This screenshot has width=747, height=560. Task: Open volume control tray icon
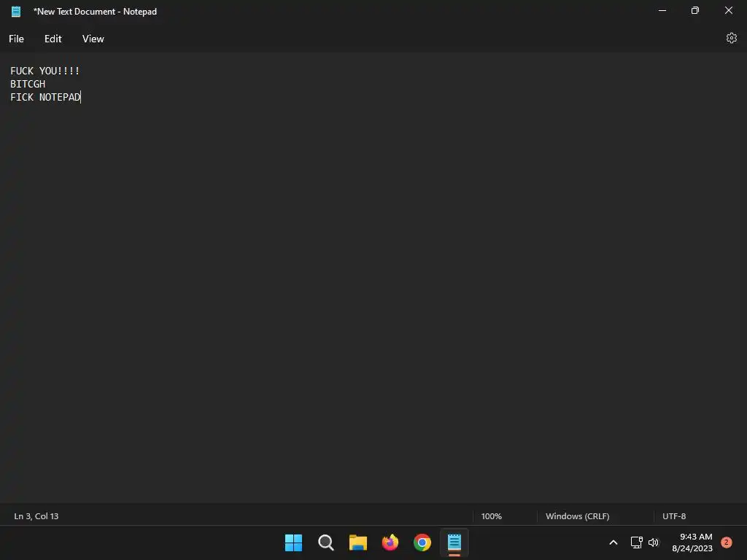pyautogui.click(x=654, y=542)
